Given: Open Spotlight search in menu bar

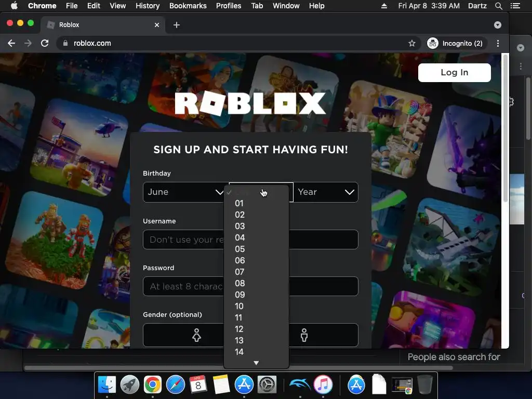Looking at the screenshot, I should [x=498, y=6].
